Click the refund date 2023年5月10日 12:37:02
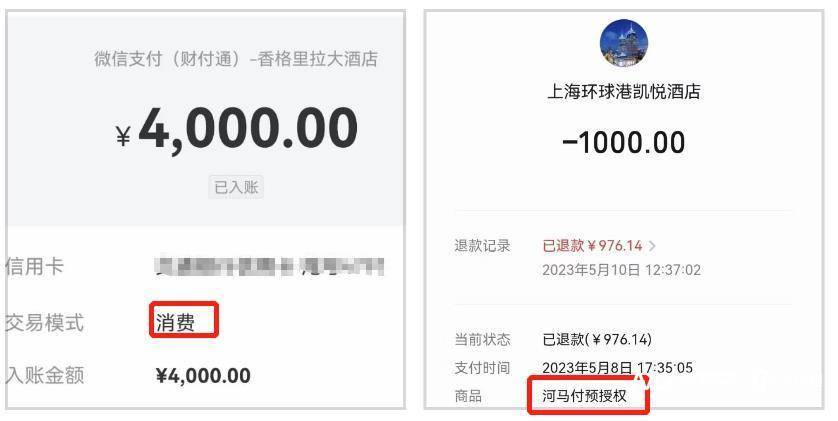The height and width of the screenshot is (421, 838). (x=622, y=270)
